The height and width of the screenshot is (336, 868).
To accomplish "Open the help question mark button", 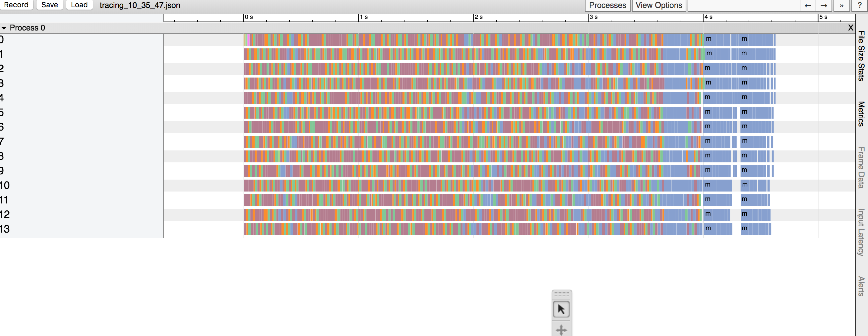I will (x=860, y=5).
